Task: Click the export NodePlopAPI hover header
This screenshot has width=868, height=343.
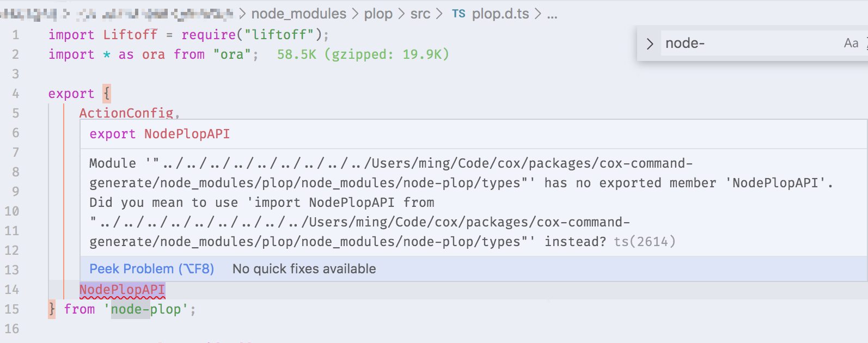Action: (160, 133)
